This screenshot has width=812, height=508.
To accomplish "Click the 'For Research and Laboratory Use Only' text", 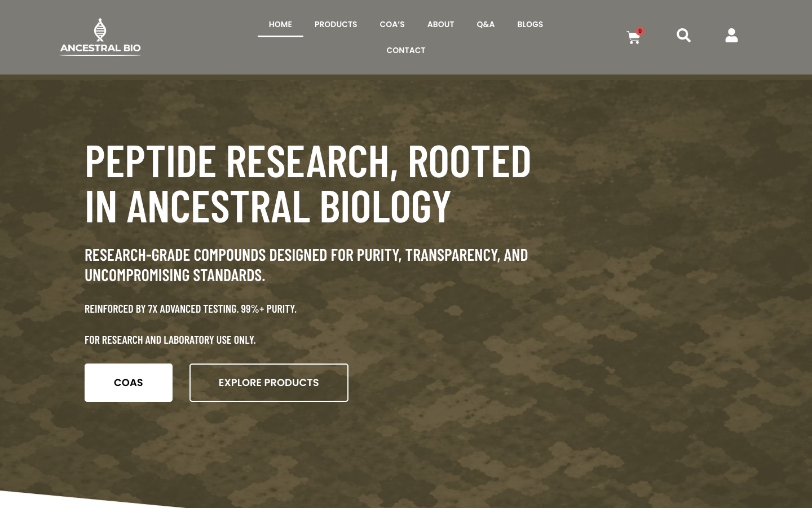I will (170, 340).
